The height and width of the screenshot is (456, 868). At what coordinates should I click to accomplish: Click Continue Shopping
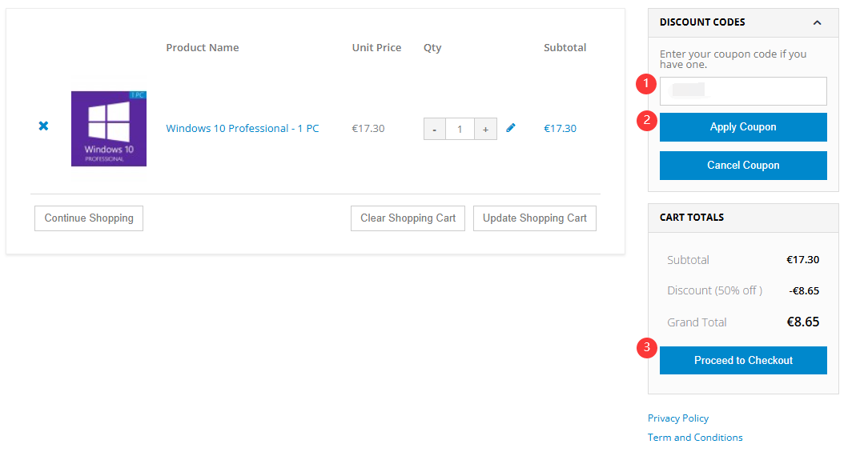point(89,218)
